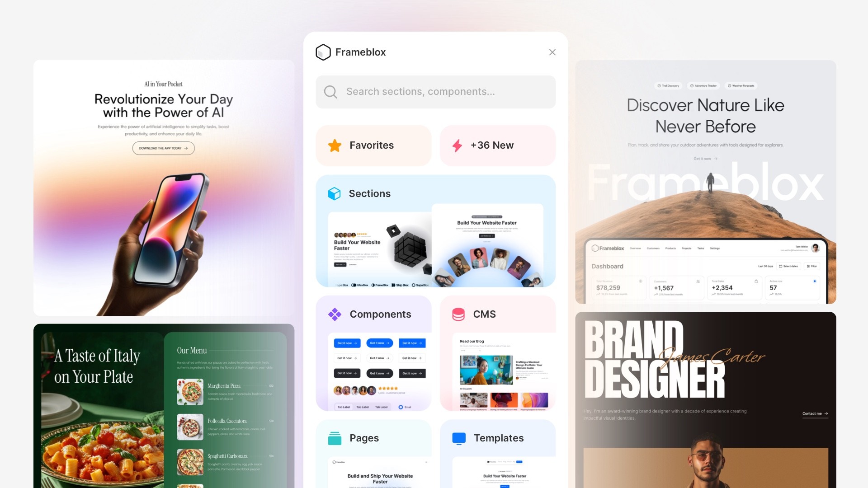Expand the Components category panel
The width and height of the screenshot is (868, 488).
[373, 314]
